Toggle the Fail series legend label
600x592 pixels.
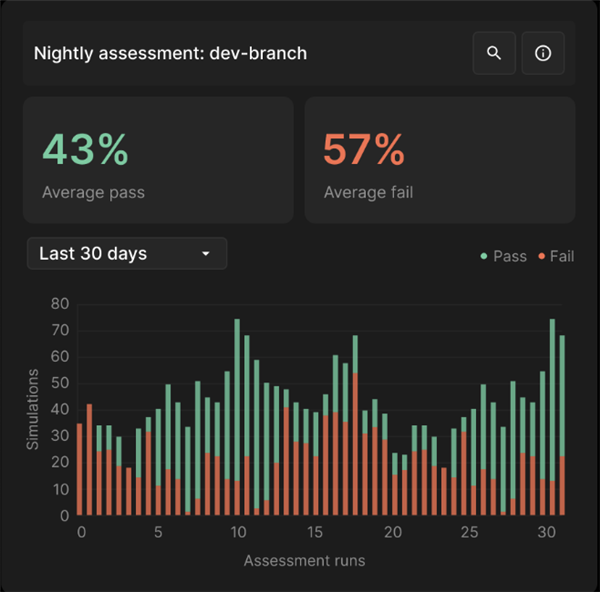561,256
